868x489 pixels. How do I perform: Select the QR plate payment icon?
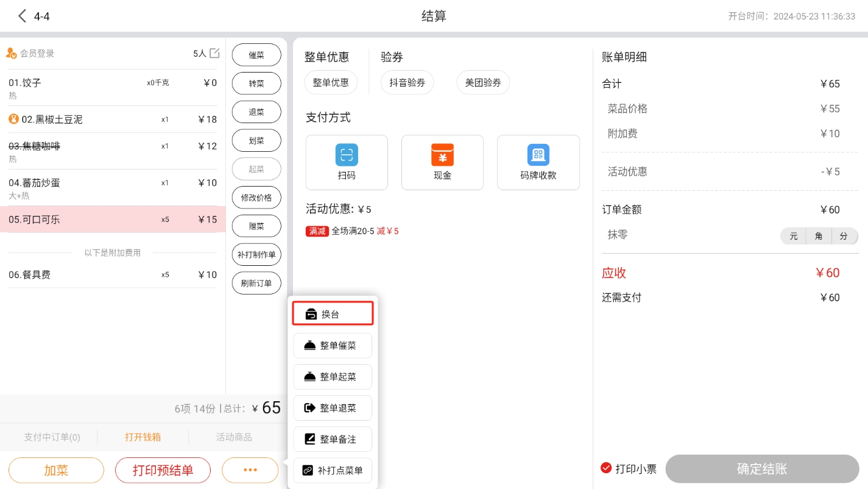pos(538,155)
